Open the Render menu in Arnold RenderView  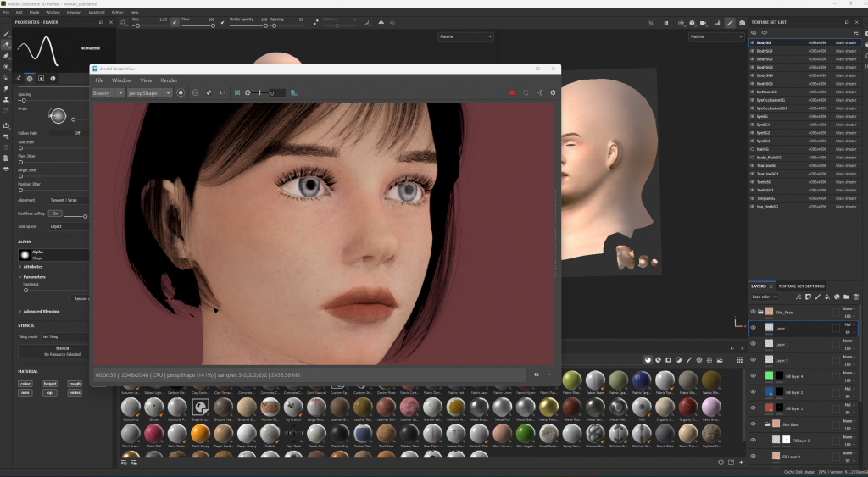click(x=169, y=80)
